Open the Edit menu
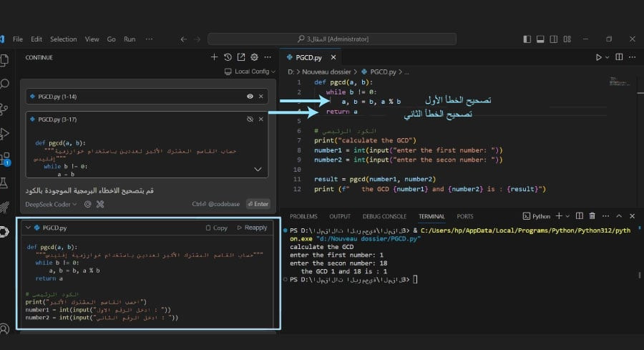 (36, 39)
